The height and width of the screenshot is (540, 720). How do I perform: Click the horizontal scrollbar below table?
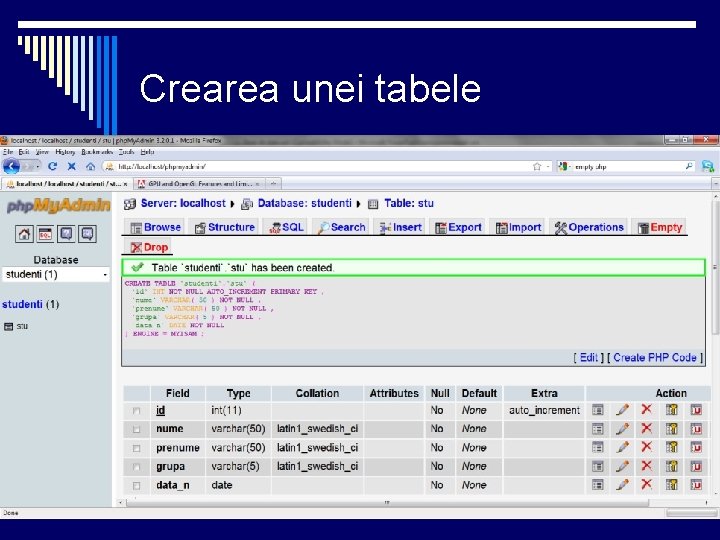tap(387, 503)
